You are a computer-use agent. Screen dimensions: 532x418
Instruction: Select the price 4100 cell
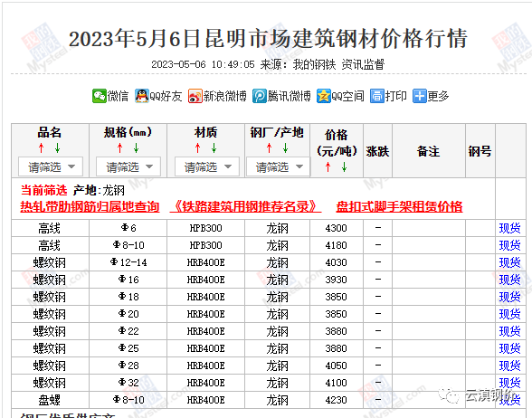[x=337, y=383]
